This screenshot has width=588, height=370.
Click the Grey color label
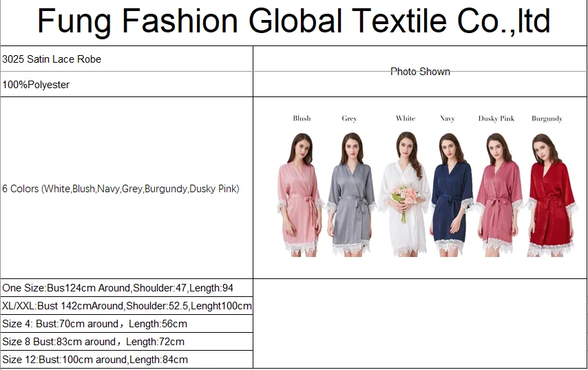(349, 119)
